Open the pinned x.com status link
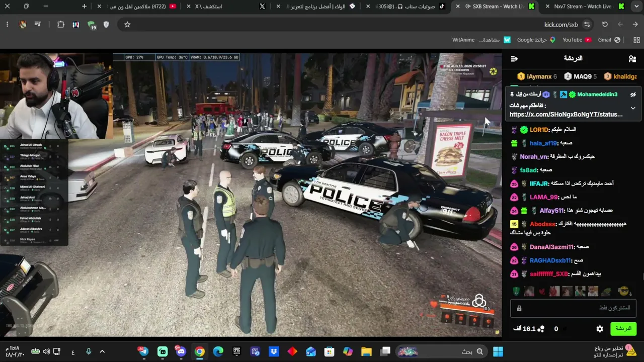 (x=566, y=114)
